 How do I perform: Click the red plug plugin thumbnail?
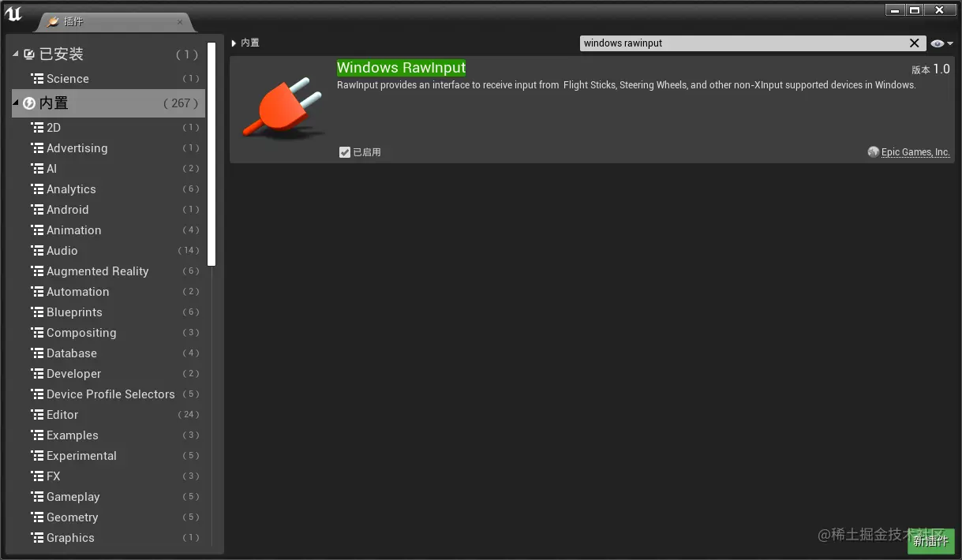pos(283,110)
